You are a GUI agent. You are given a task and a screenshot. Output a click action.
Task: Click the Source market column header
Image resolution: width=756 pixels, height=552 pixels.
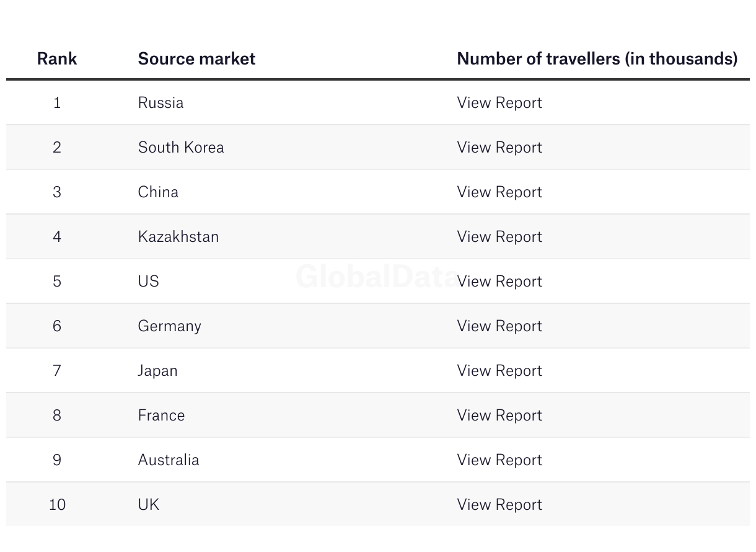click(196, 58)
